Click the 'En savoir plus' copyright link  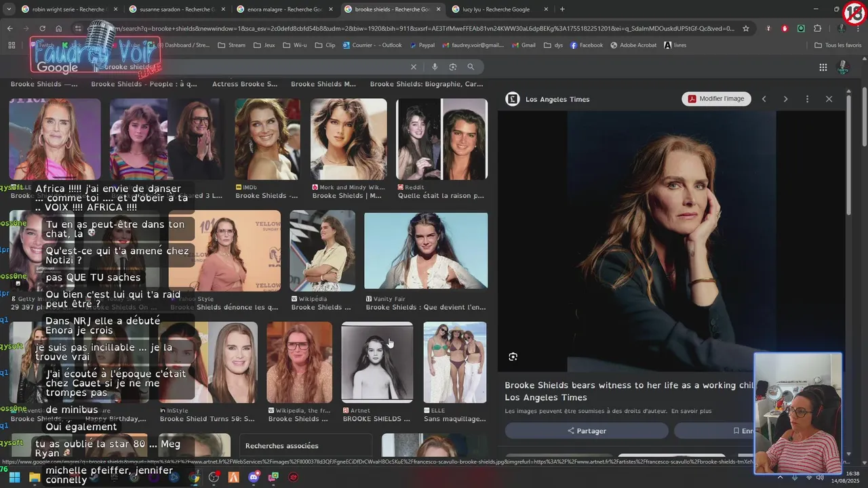pyautogui.click(x=693, y=411)
